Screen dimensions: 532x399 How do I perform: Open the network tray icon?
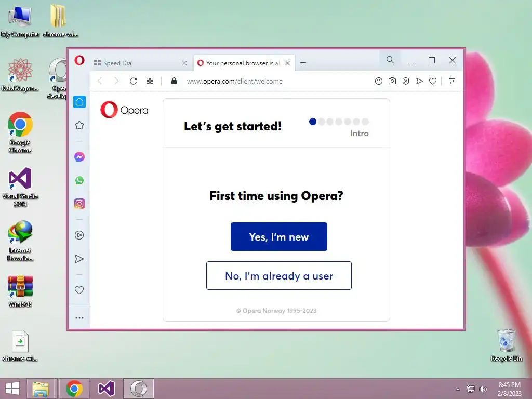tap(471, 389)
